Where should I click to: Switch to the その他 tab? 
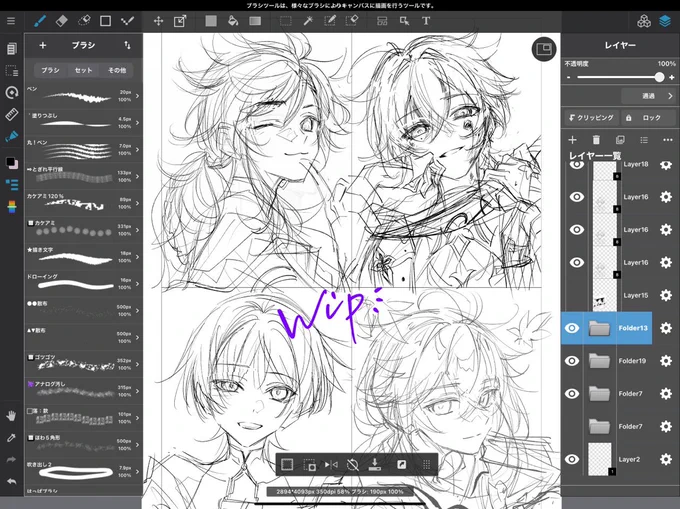(x=117, y=70)
